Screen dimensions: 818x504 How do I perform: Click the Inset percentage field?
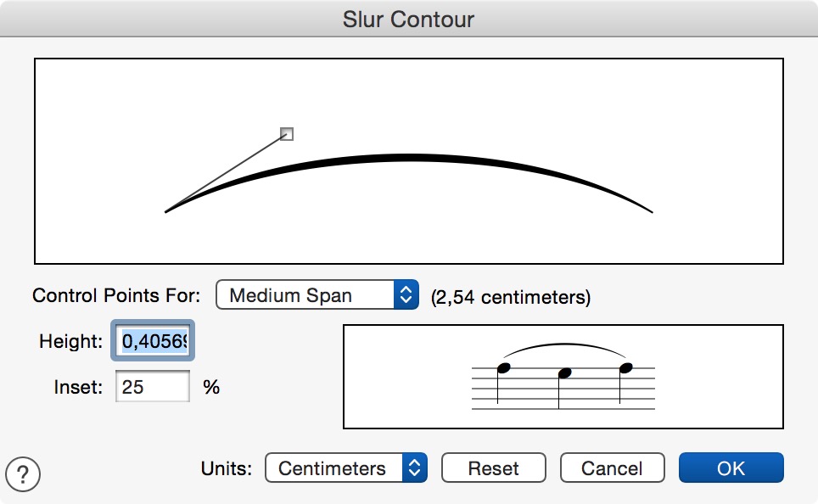pyautogui.click(x=153, y=387)
